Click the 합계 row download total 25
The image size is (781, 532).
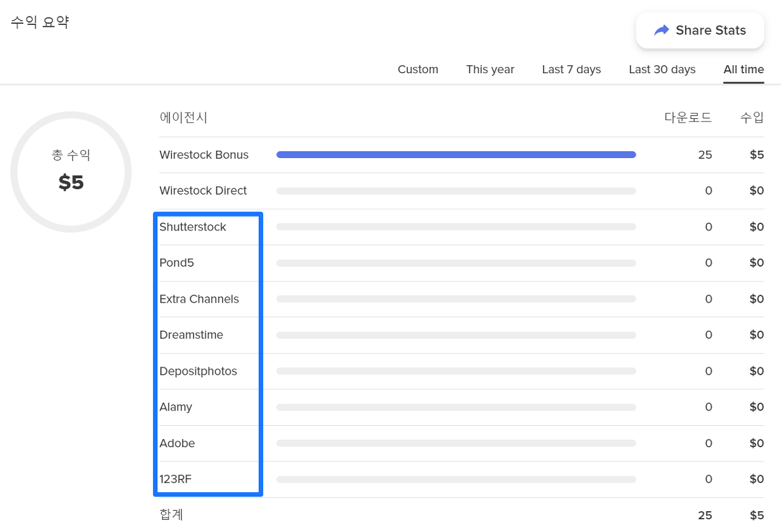coord(705,516)
